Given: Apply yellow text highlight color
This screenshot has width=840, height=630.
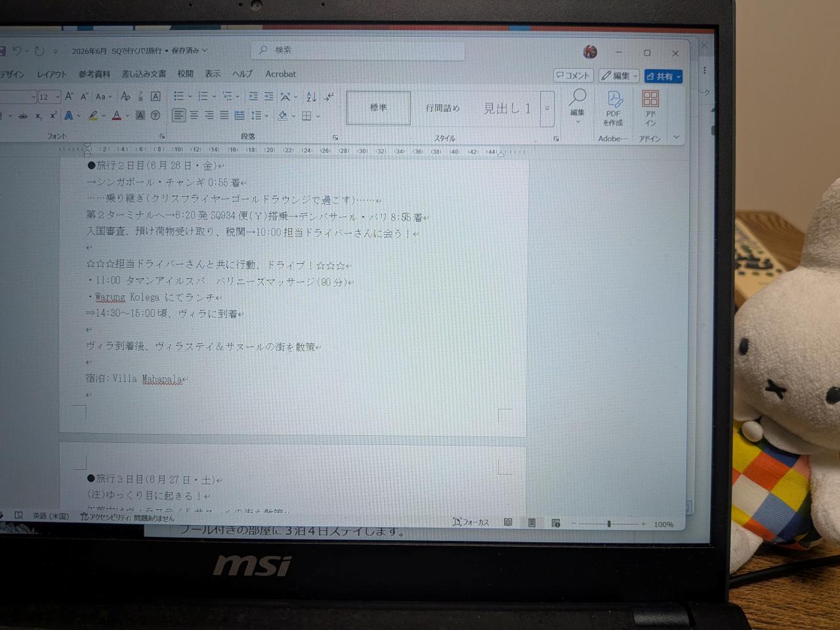Looking at the screenshot, I should click(x=93, y=116).
